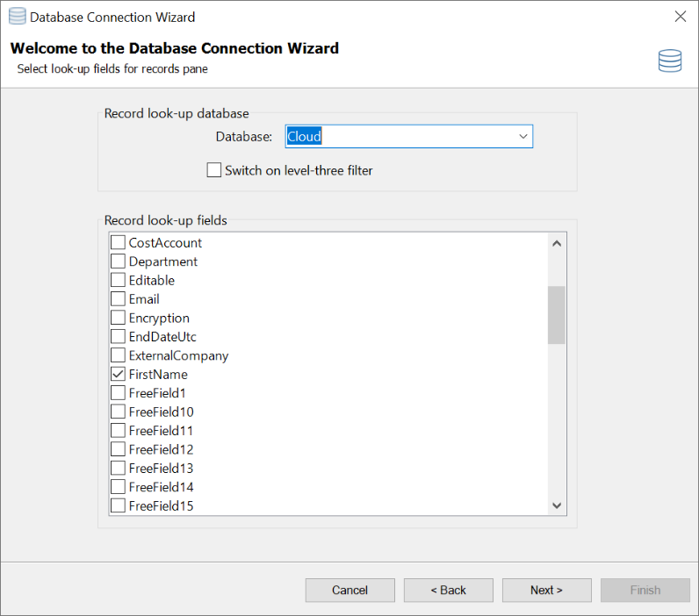Toggle the FreeField10 checkbox

tap(118, 412)
